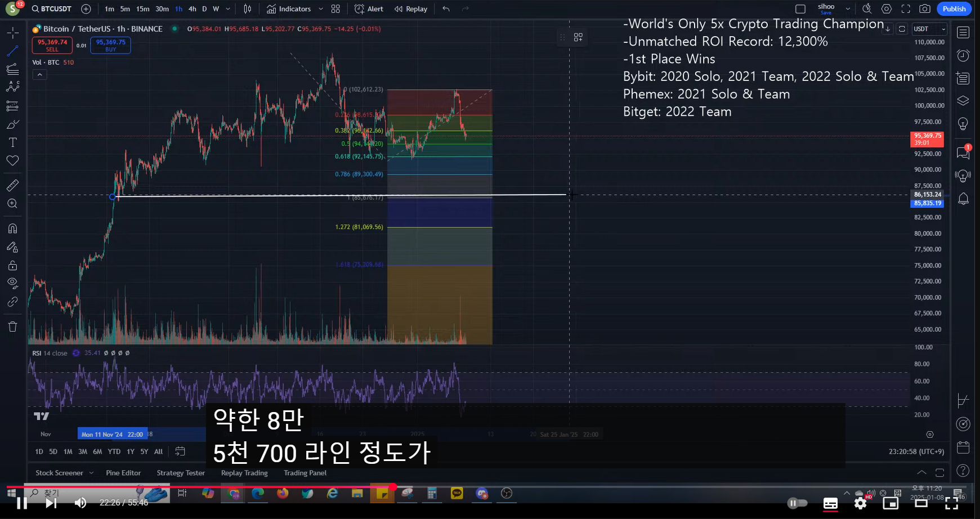Click the Remove Objects trash icon

tap(12, 326)
